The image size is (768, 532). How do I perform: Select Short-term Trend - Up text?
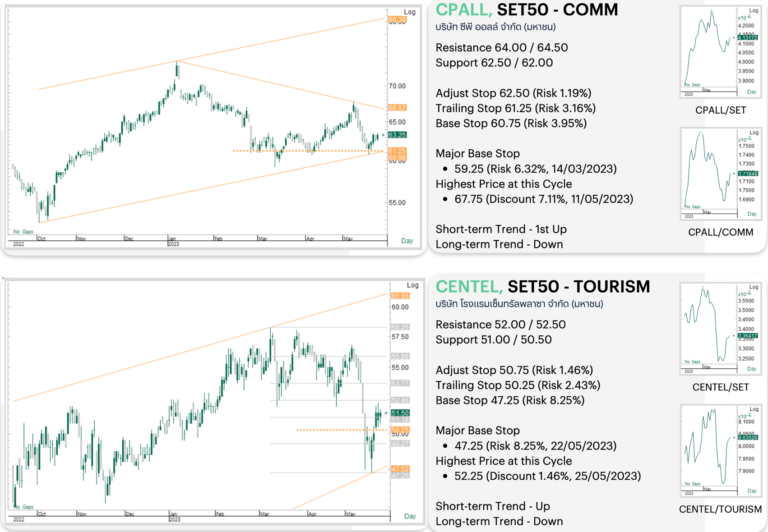pyautogui.click(x=493, y=506)
